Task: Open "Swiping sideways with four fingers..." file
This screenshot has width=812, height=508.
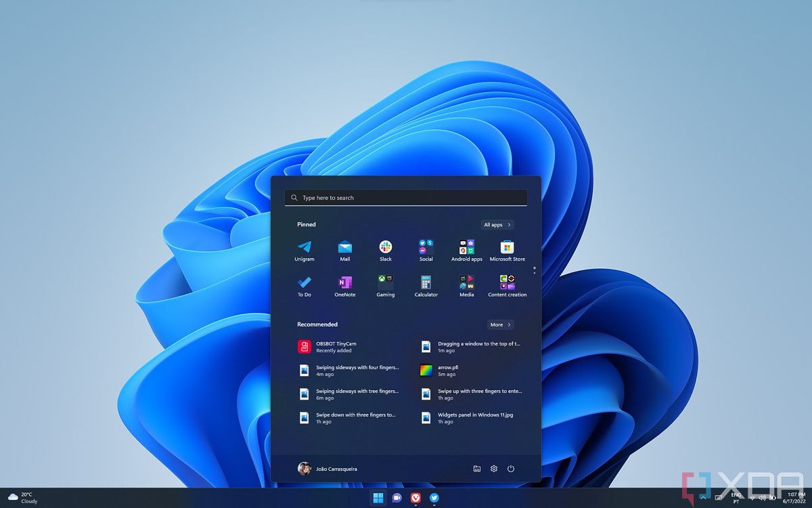Action: tap(350, 371)
